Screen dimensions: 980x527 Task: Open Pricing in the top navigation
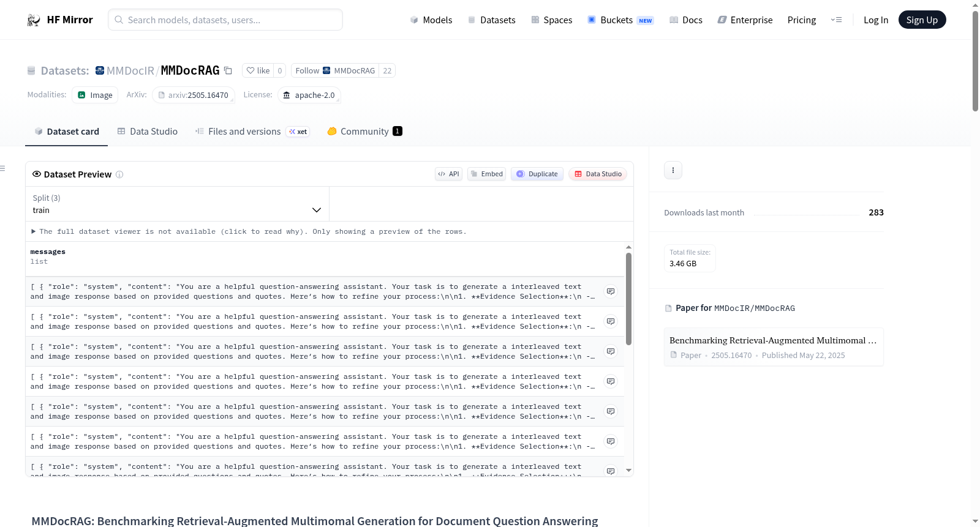pos(802,20)
